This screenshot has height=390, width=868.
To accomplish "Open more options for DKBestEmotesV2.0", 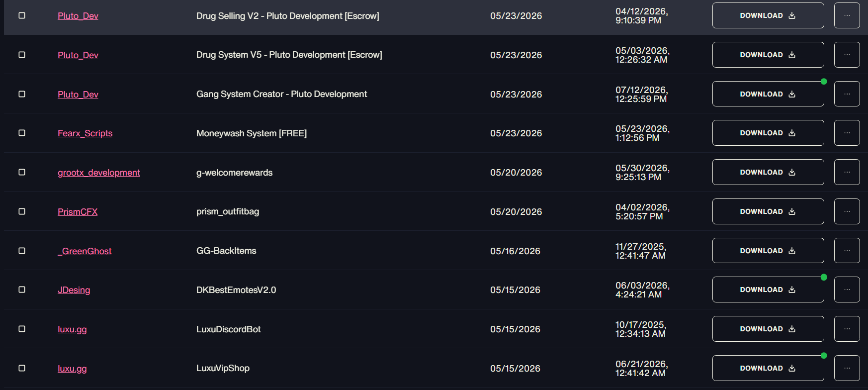I will click(847, 290).
